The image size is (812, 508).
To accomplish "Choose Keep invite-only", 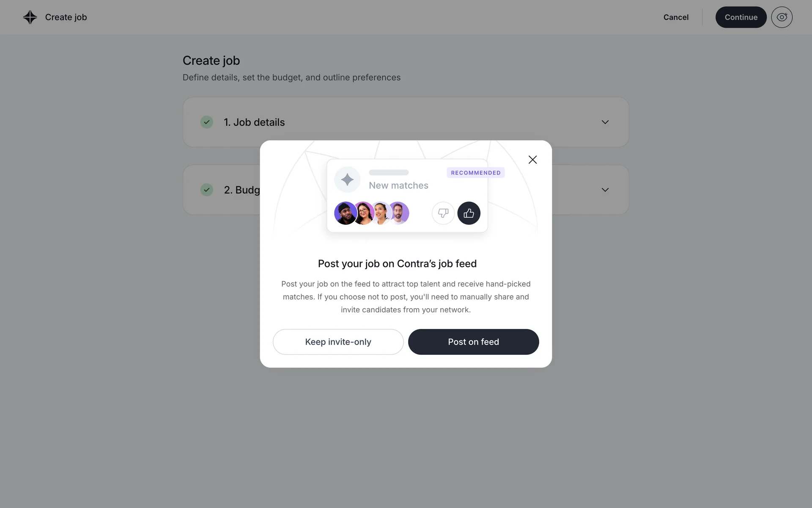I will coord(338,342).
